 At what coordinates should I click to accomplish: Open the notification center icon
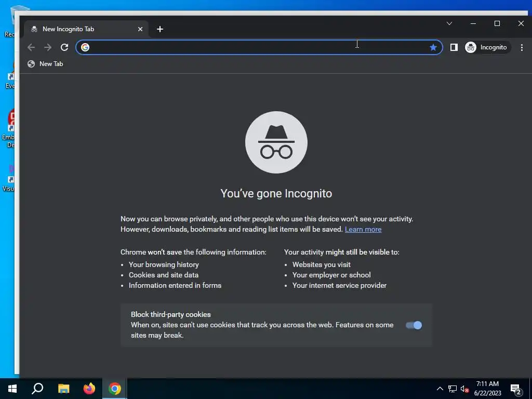pyautogui.click(x=516, y=389)
